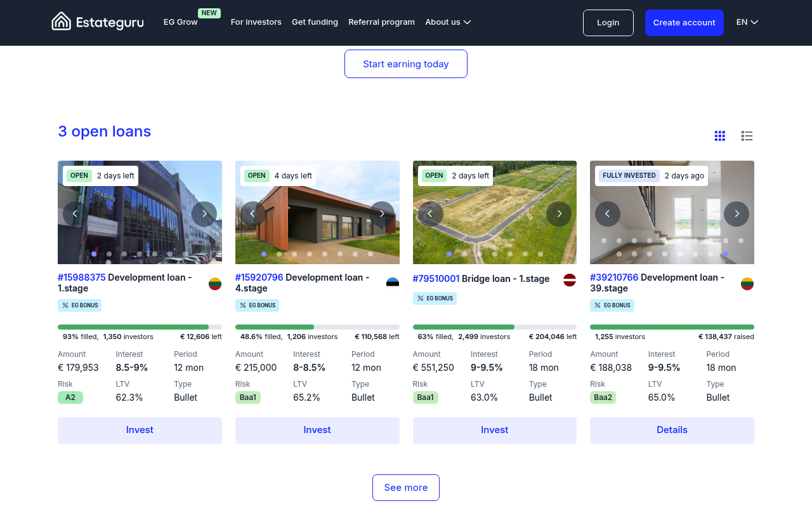Click 63% filled progress bar
Screen dimensions: 812x508
pos(495,327)
